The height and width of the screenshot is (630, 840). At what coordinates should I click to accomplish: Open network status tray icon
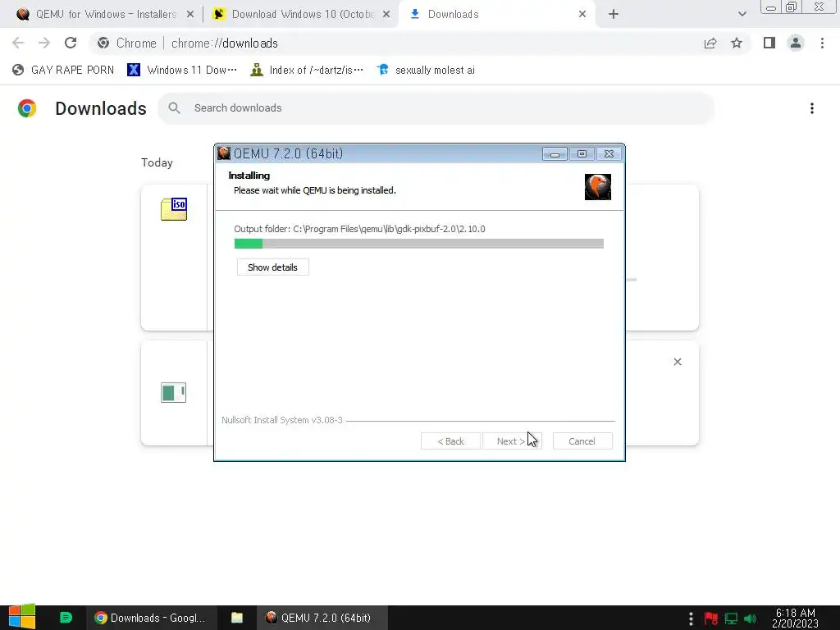tap(731, 619)
